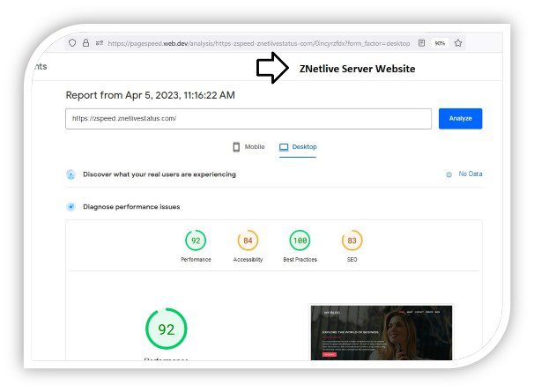Jump to the Best Practices score gauge 100
This screenshot has height=392, width=534.
[x=300, y=240]
